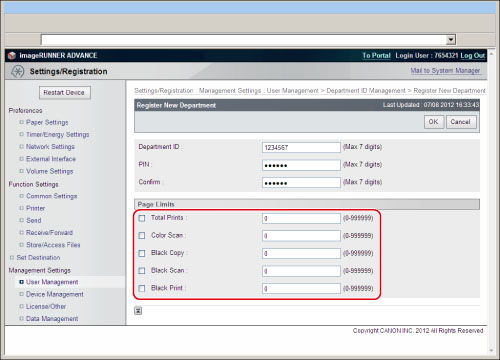Image resolution: width=500 pixels, height=360 pixels.
Task: Click the Cancel button
Action: [x=461, y=122]
